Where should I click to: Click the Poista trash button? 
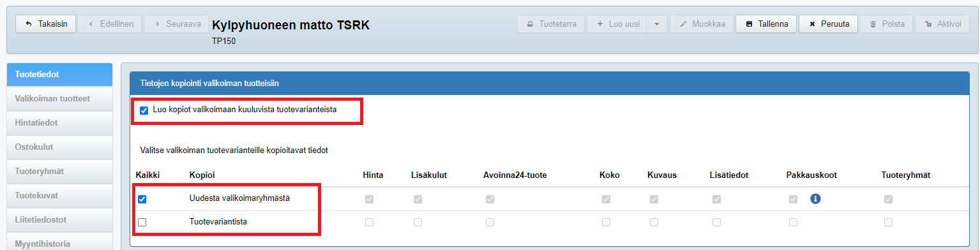[x=886, y=24]
